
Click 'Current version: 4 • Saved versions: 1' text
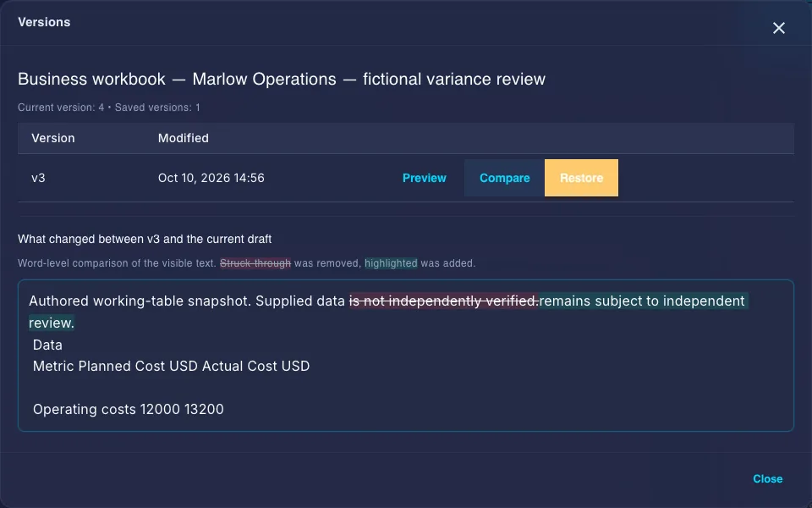[109, 108]
